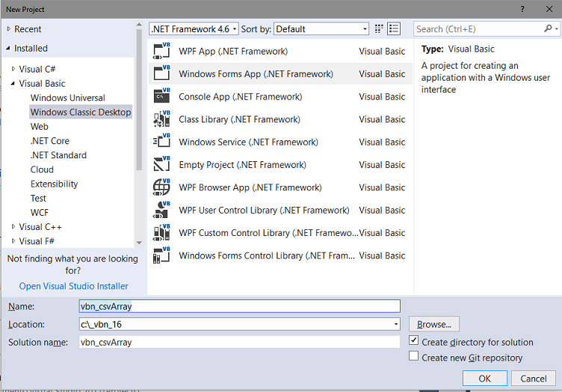562x392 pixels.
Task: Click the Empty Project template icon
Action: [161, 164]
